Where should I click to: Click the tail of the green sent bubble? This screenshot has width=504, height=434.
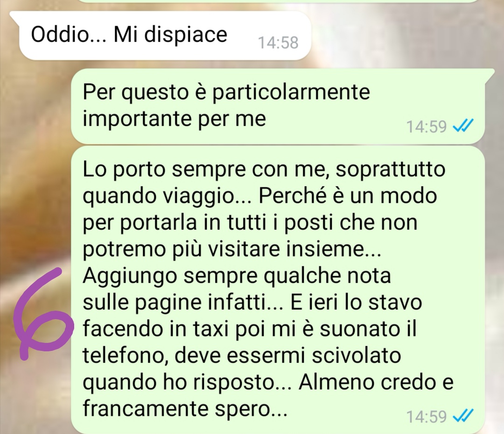pos(490,74)
